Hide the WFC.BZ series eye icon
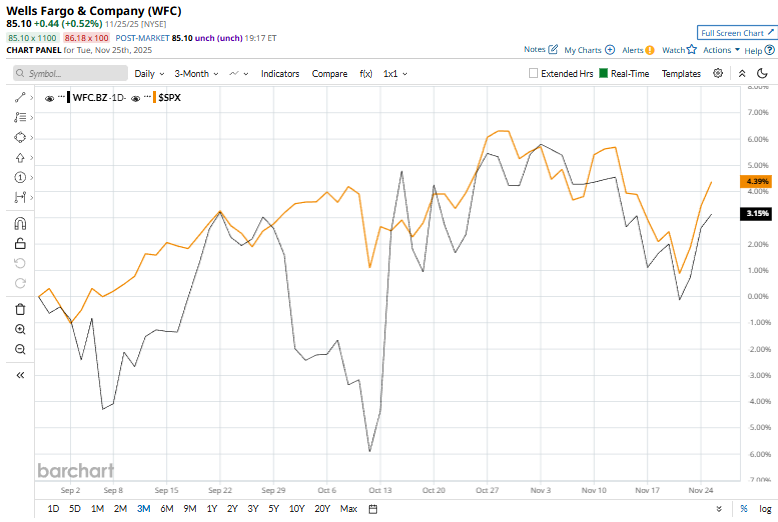Screen dimensions: 778x522 [49, 98]
